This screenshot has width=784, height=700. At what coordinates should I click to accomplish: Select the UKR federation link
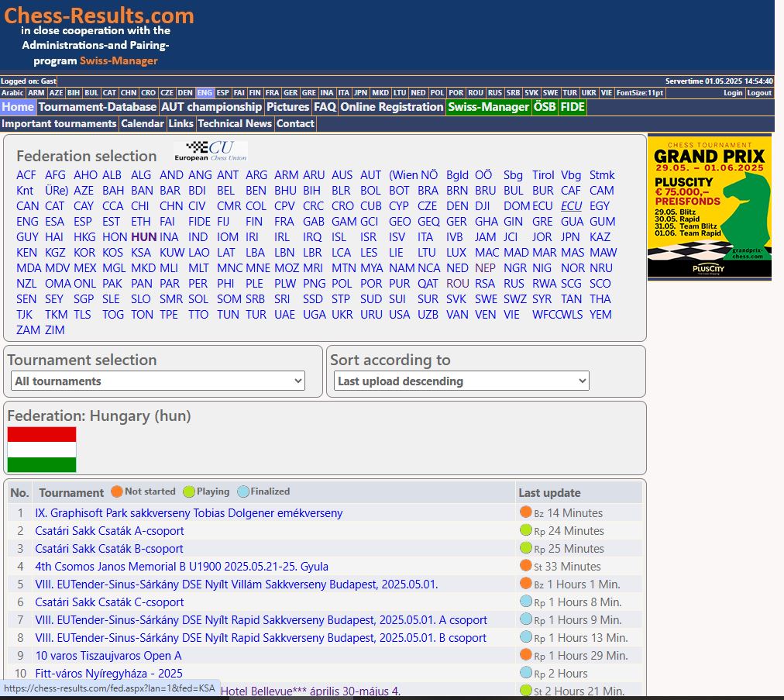tap(342, 315)
